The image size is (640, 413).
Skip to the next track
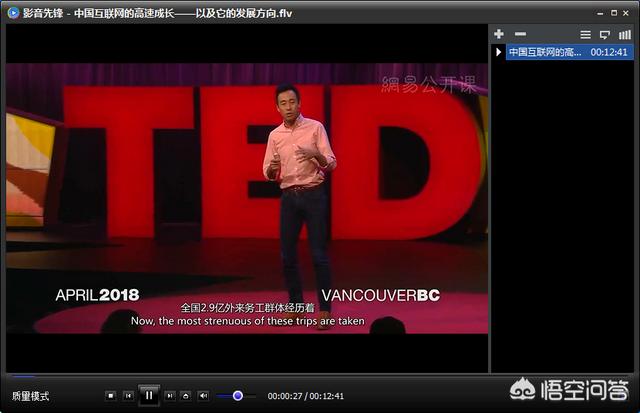point(169,395)
